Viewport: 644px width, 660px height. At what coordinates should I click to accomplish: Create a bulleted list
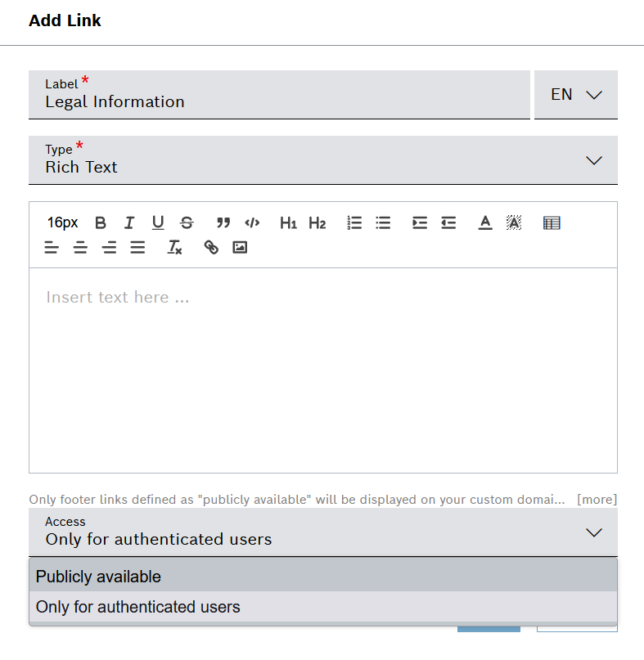pyautogui.click(x=383, y=222)
